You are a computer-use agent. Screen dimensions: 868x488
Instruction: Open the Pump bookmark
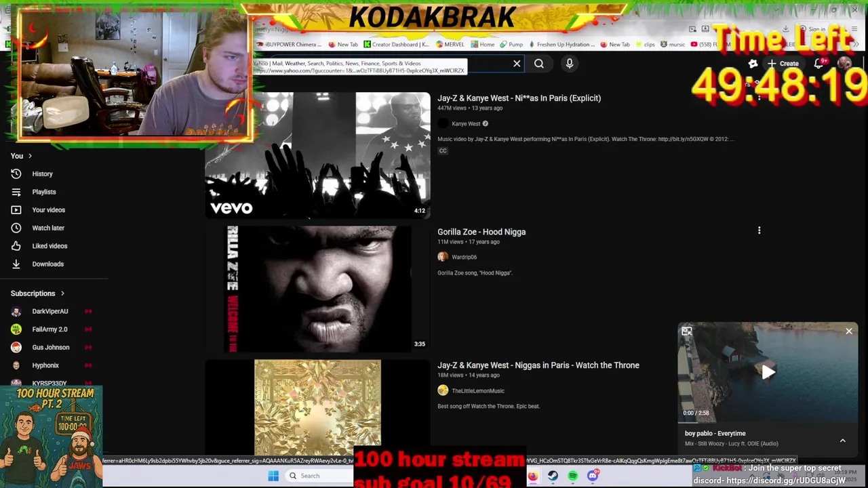[512, 45]
